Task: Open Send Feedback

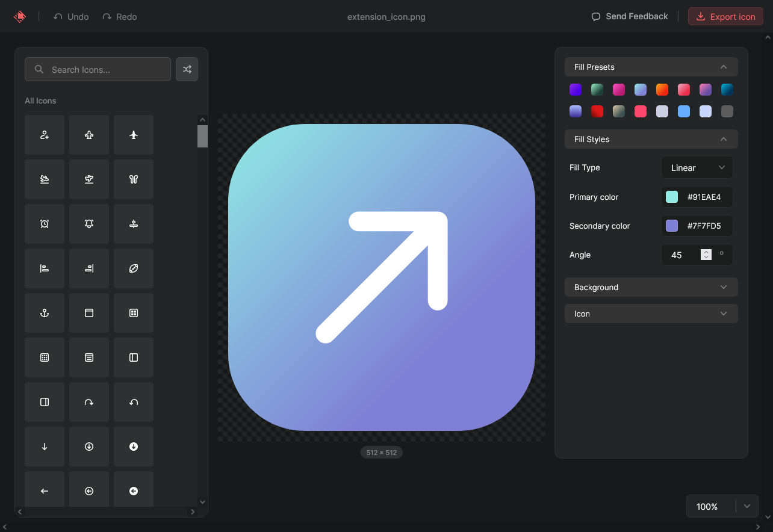Action: 630,17
